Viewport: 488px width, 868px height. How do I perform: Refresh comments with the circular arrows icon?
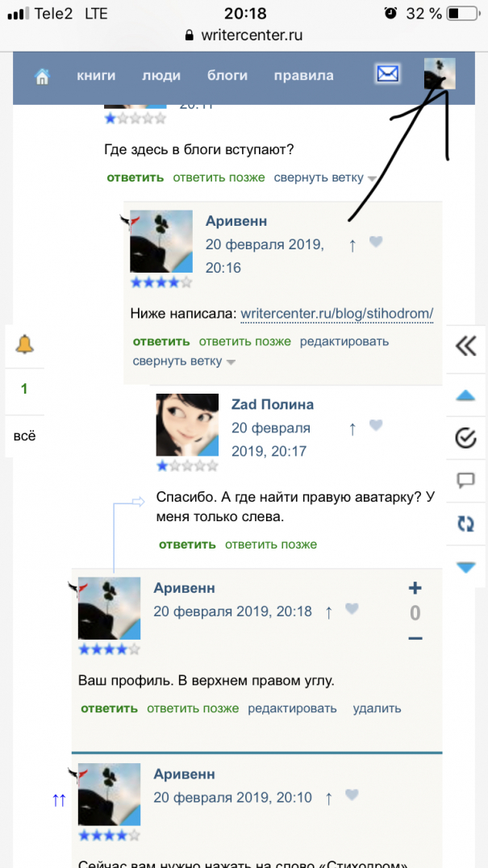(466, 524)
